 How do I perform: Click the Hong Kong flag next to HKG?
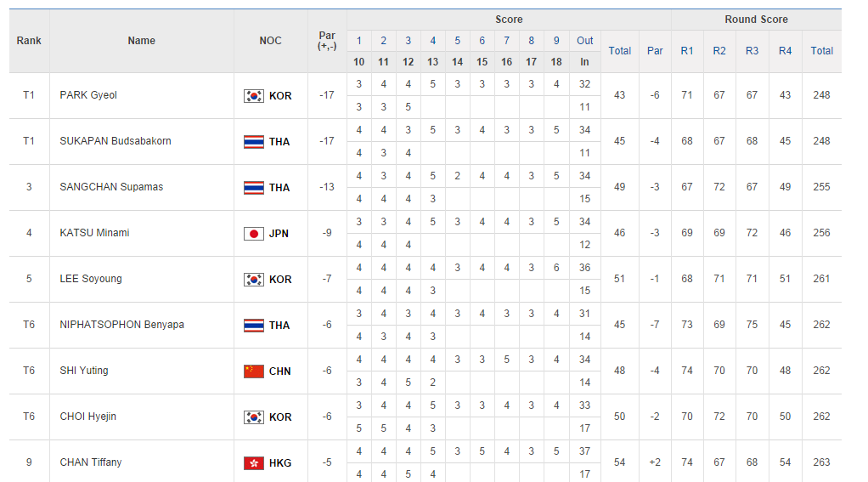(253, 463)
